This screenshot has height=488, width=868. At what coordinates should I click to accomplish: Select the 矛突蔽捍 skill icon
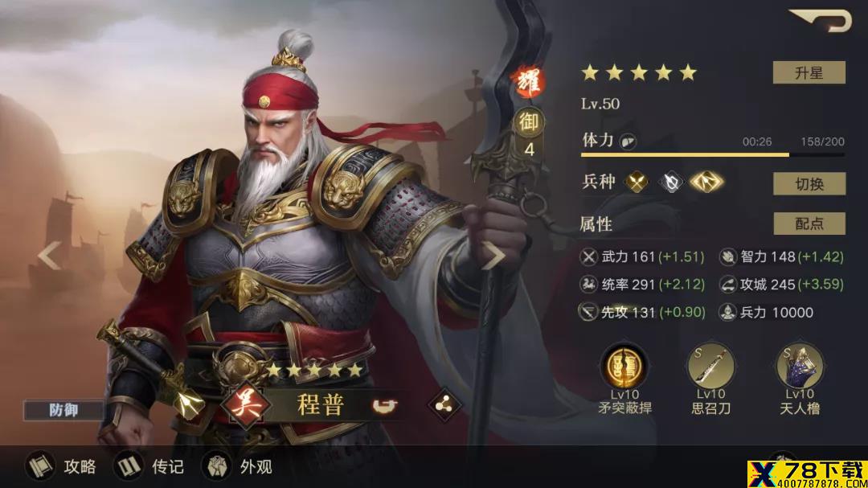624,366
